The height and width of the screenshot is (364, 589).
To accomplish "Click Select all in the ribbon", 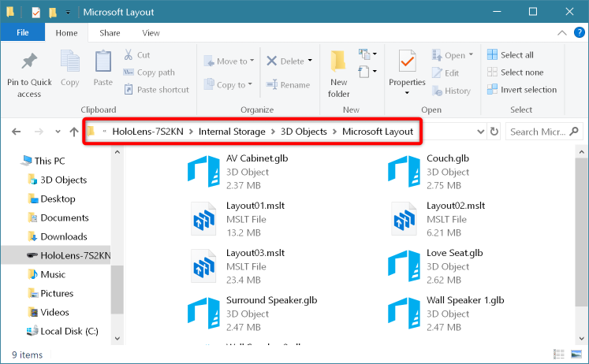I will click(x=517, y=55).
